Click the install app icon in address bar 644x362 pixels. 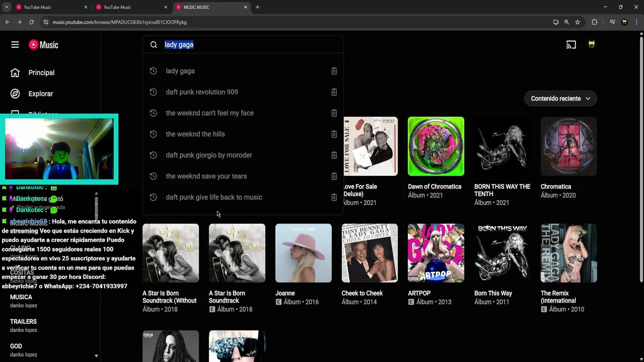coord(555,22)
